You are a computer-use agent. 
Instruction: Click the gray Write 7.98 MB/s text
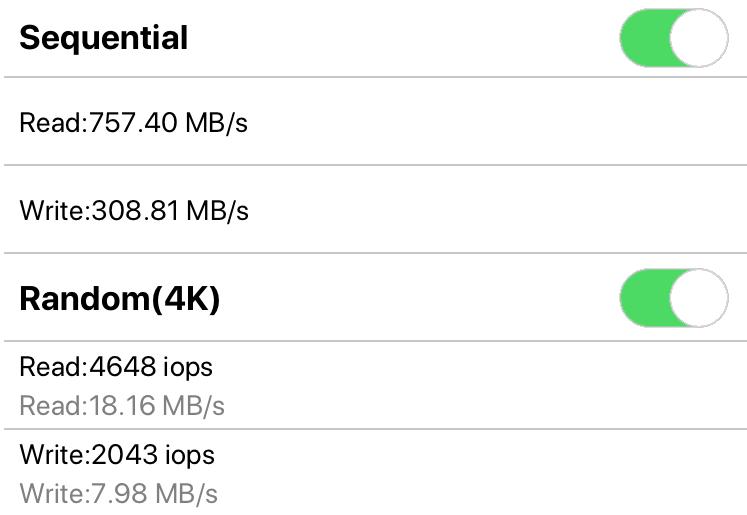click(x=118, y=493)
